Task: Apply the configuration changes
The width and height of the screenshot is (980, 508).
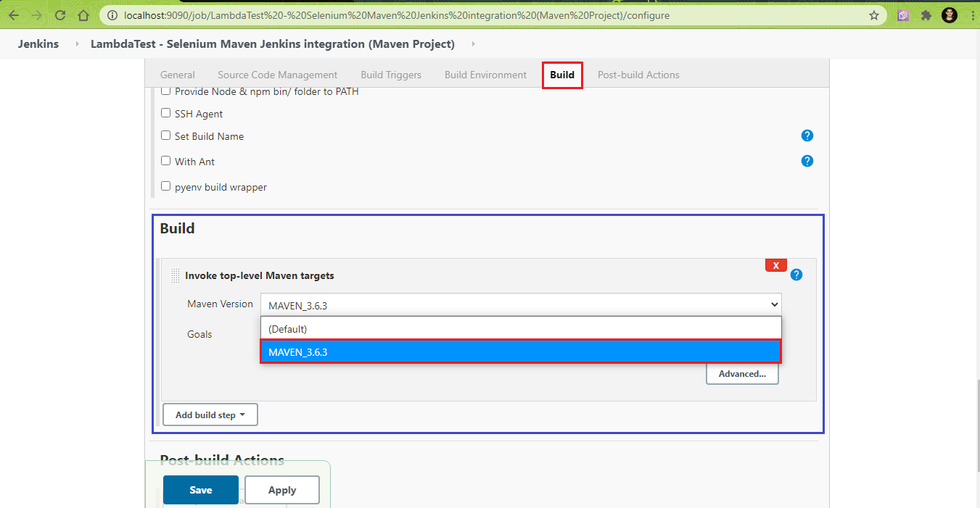Action: 282,490
